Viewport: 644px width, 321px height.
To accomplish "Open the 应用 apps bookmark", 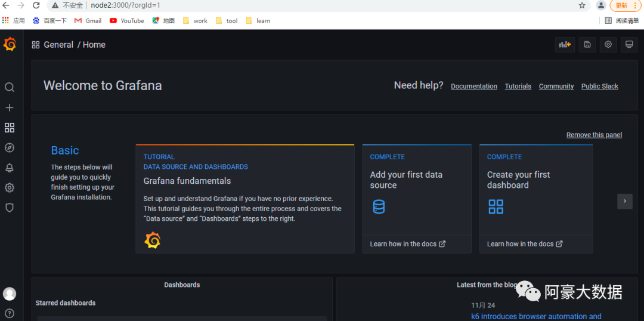I will (x=14, y=20).
